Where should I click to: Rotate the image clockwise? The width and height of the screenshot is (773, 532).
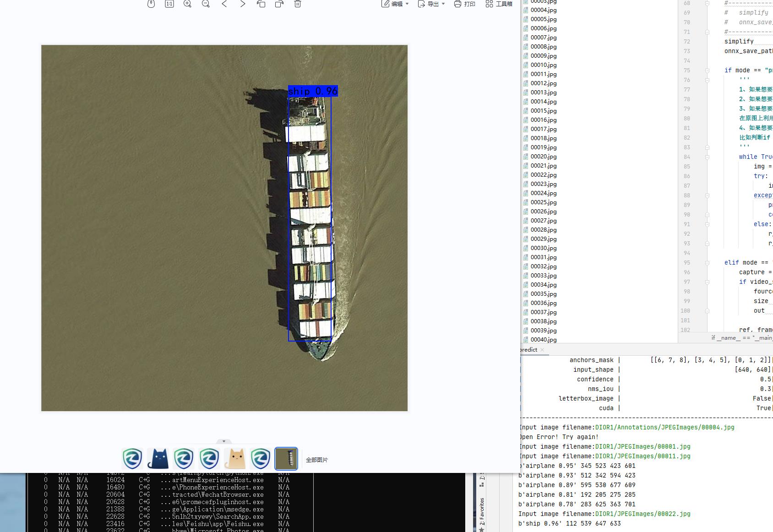click(x=279, y=4)
